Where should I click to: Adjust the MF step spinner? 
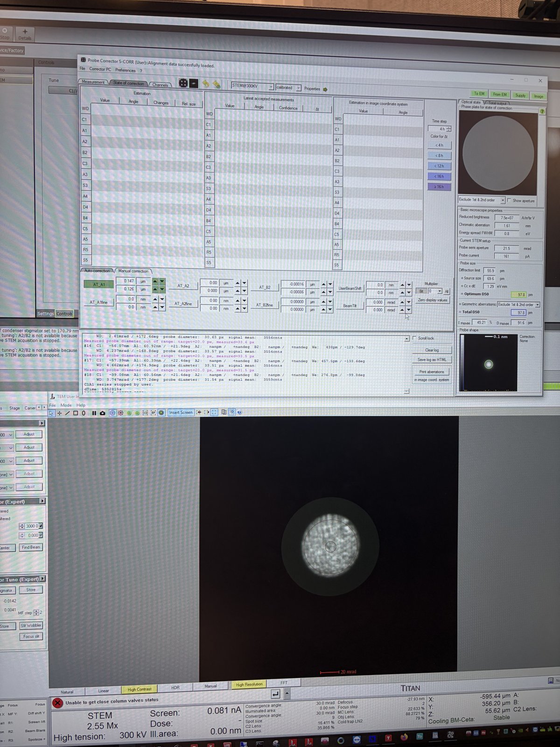37,613
